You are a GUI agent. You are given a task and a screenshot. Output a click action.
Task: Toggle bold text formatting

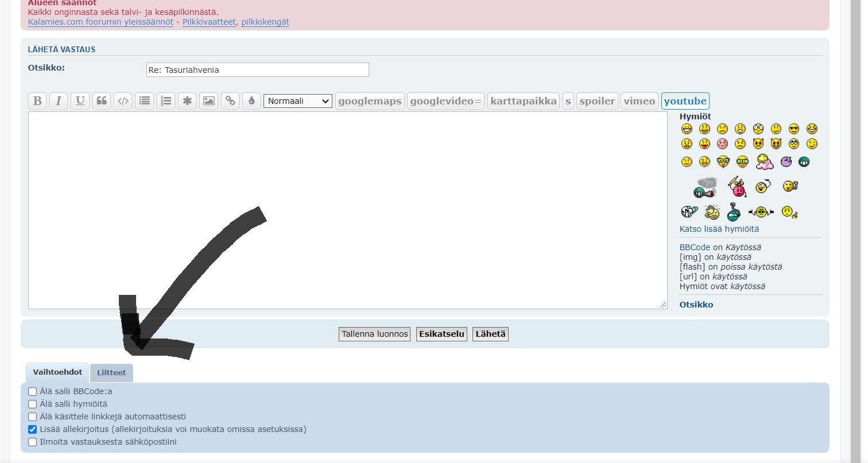pyautogui.click(x=37, y=101)
